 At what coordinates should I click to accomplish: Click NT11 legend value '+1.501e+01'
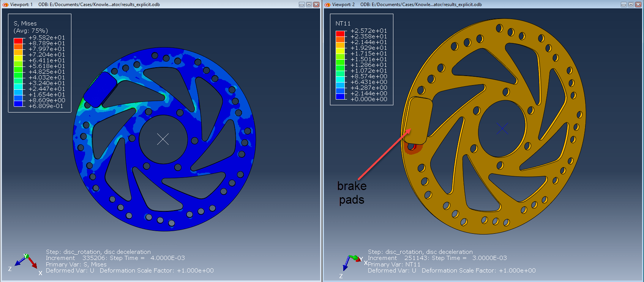[369, 59]
